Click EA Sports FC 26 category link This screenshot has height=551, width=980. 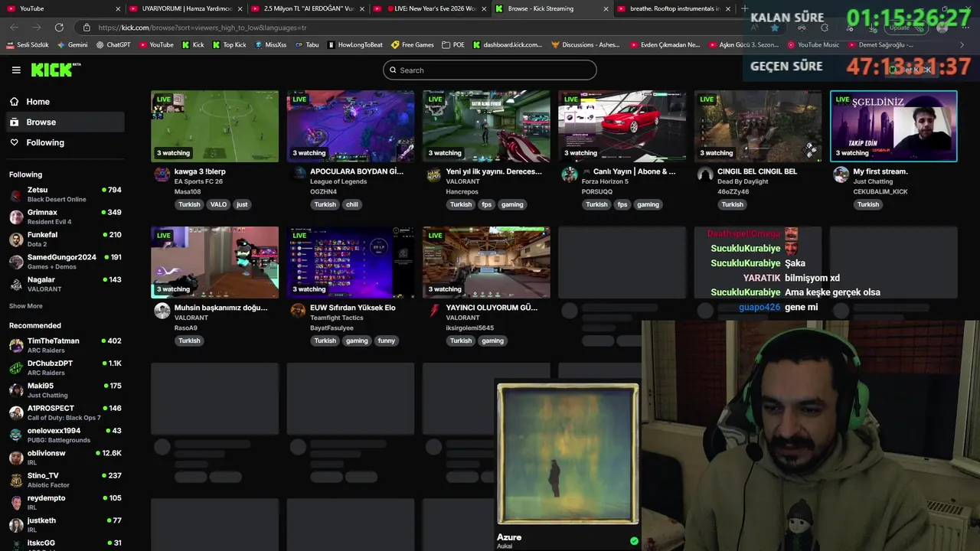pyautogui.click(x=198, y=182)
